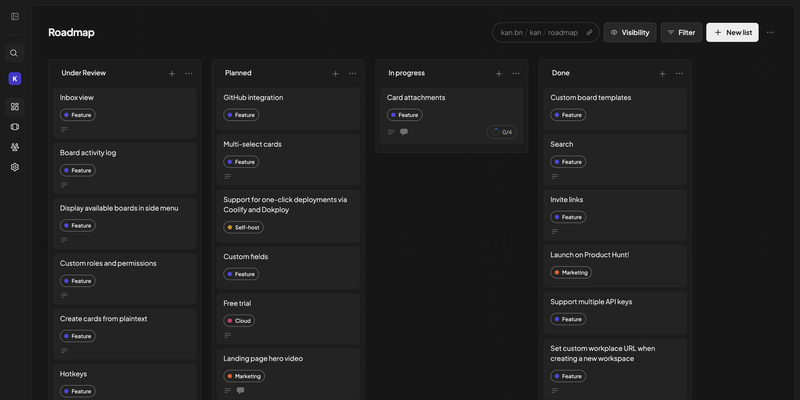Open the Custom fields card
Screen dimensions: 800x400
click(x=288, y=268)
